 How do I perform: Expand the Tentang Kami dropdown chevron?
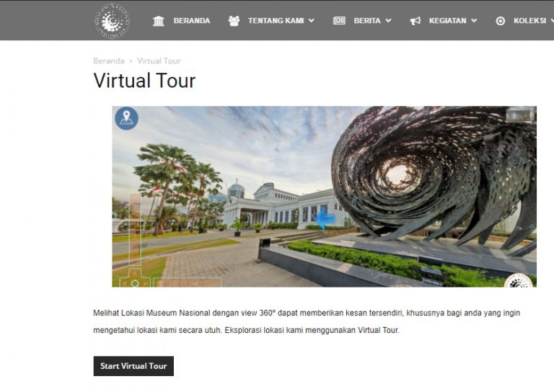[x=312, y=21]
